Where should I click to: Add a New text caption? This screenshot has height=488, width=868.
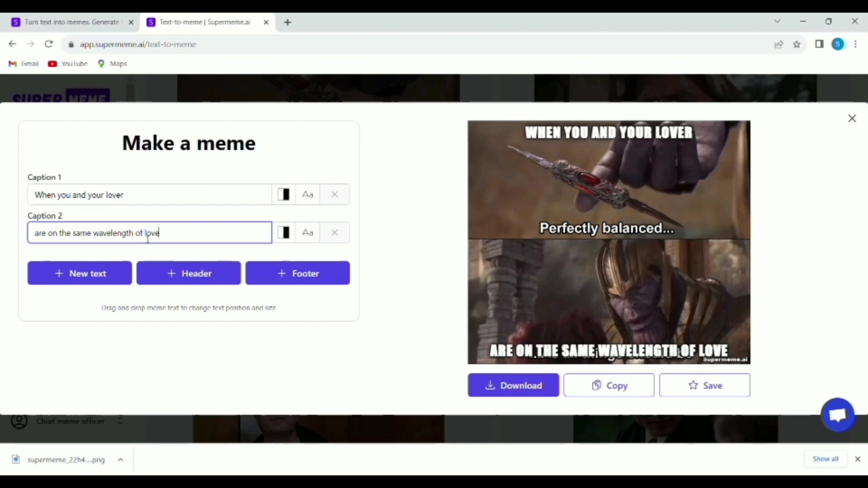click(80, 273)
